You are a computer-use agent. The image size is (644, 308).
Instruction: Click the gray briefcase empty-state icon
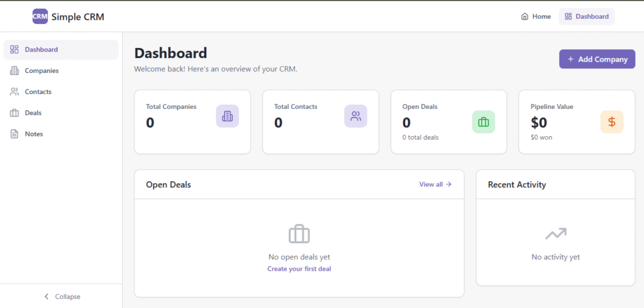(x=299, y=234)
